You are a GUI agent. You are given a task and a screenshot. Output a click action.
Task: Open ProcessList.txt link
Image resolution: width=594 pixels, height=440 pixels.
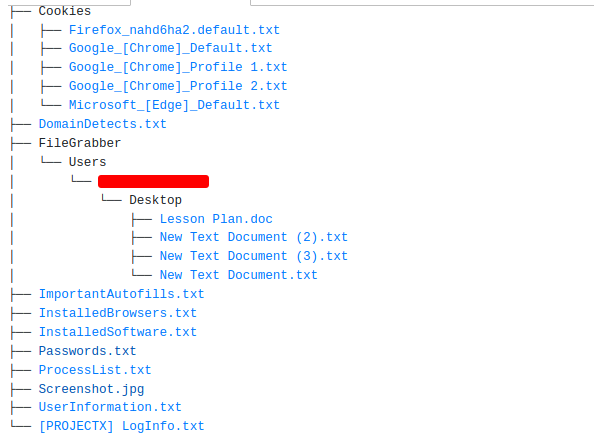pos(95,370)
